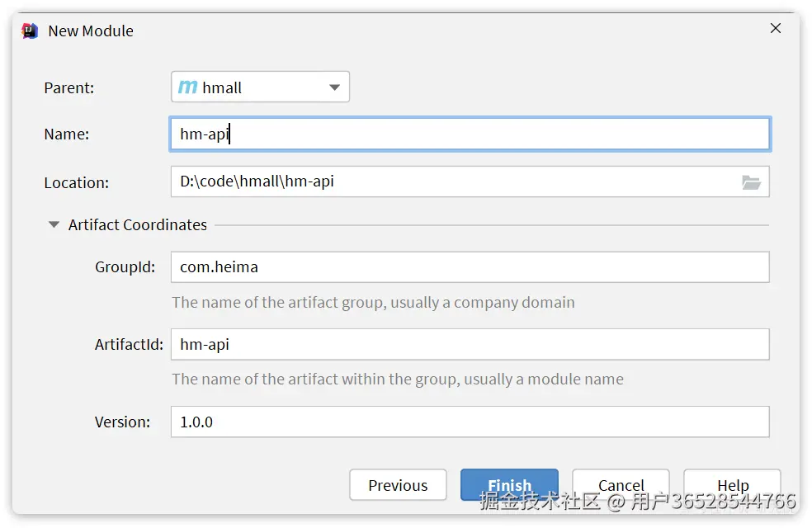Go back with the Previous button
812x528 pixels.
pos(398,485)
